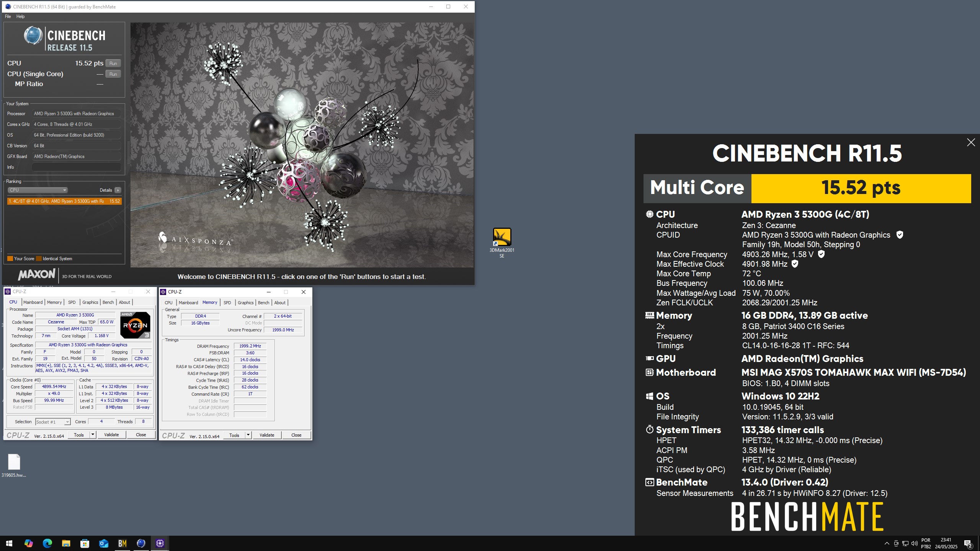Launch Microsoft Edge from the taskbar

(47, 543)
